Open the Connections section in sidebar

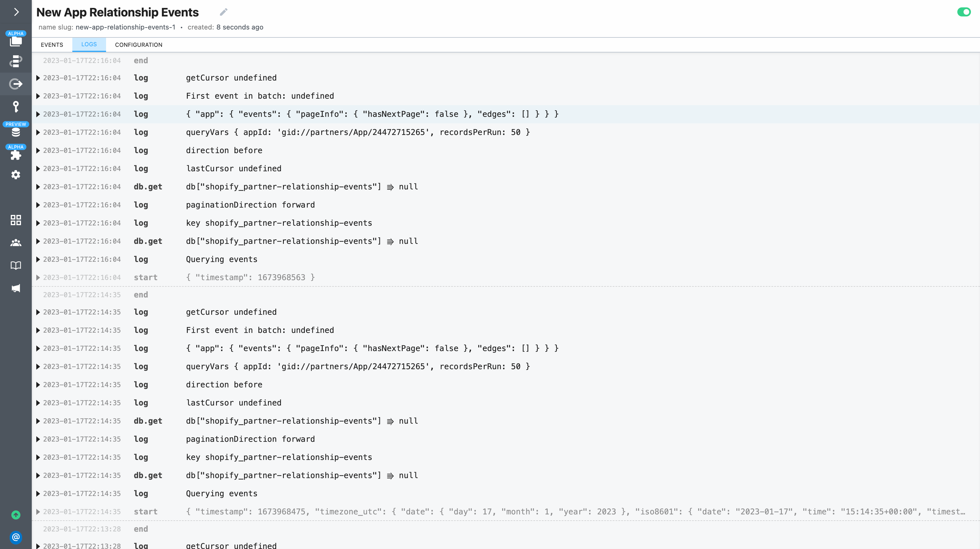(x=16, y=61)
